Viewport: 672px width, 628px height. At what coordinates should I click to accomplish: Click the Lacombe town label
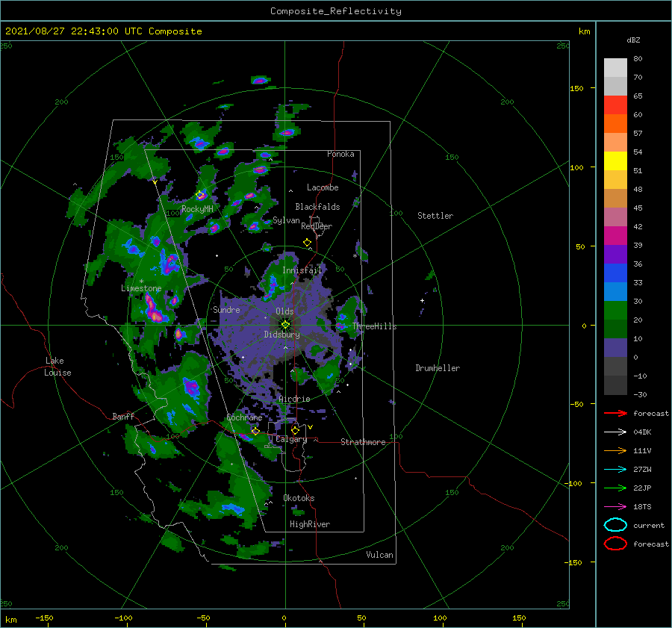pos(323,187)
